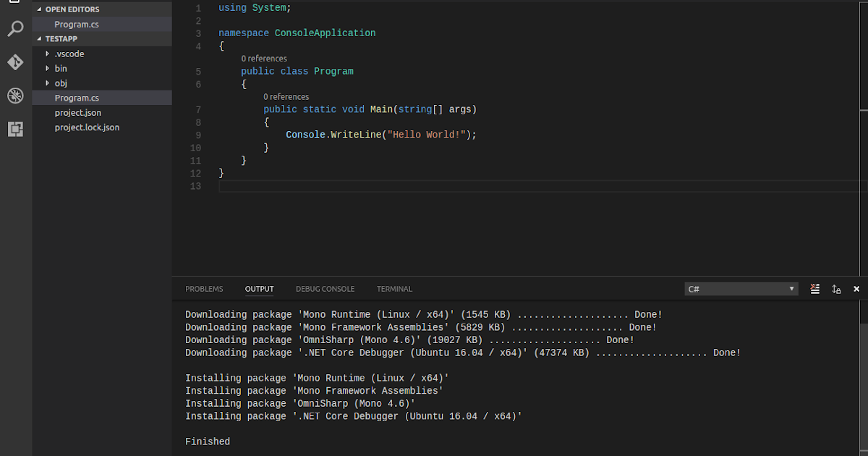Open the DEBUG CONSOLE tab
Screen dimensions: 868x456
tap(325, 289)
